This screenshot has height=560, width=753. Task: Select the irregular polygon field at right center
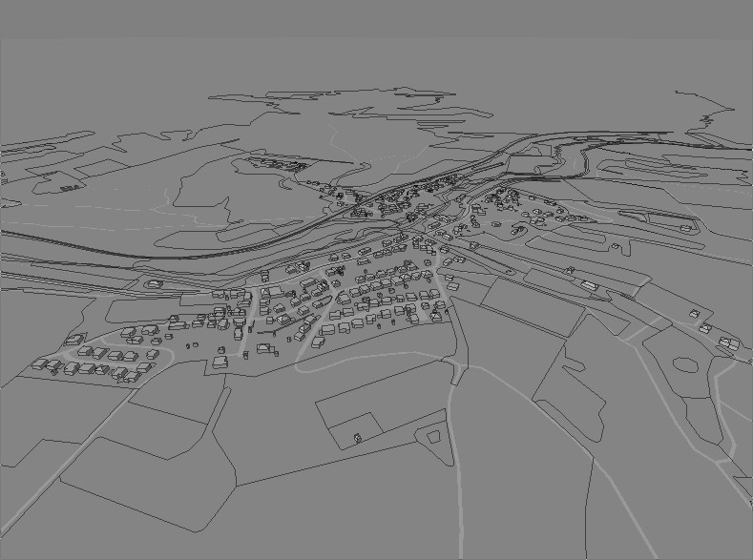tap(573, 382)
